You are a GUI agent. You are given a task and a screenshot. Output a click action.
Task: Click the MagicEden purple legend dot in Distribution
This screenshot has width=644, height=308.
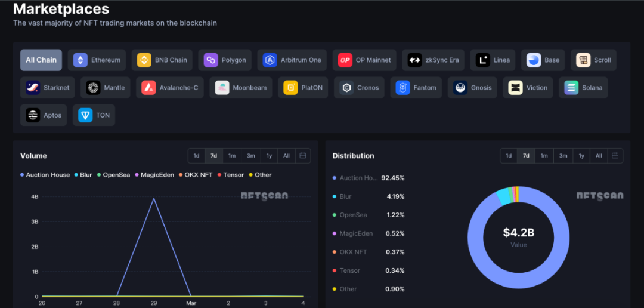(334, 233)
